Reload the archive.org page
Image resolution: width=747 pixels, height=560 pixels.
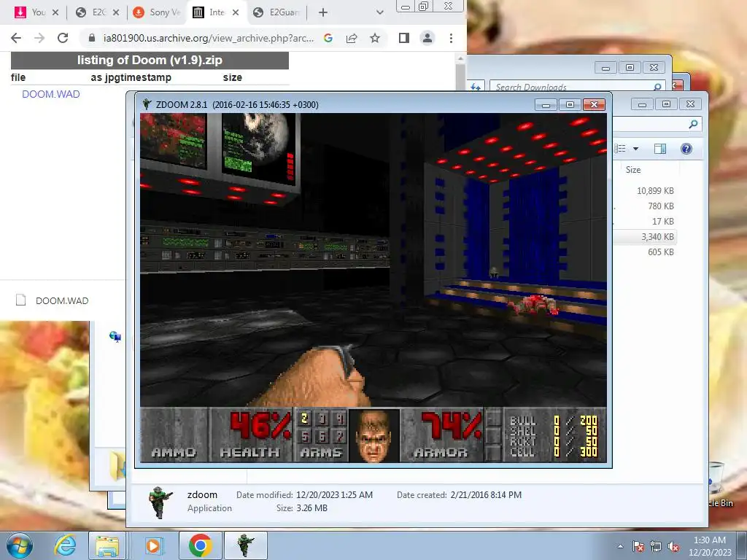click(x=63, y=38)
